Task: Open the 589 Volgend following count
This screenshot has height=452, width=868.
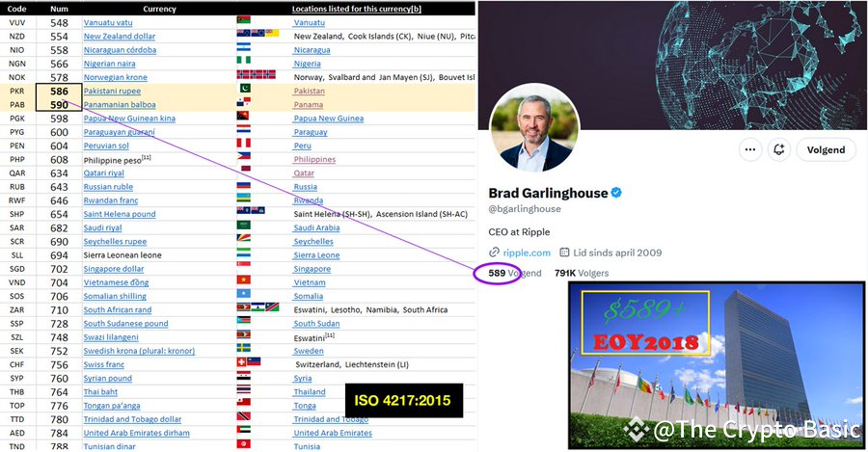Action: click(514, 273)
